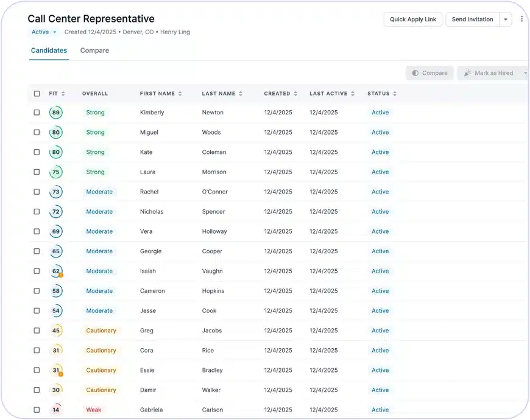Viewport: 530px width, 420px height.
Task: Check the box for Kimberly Newton
Action: click(37, 113)
